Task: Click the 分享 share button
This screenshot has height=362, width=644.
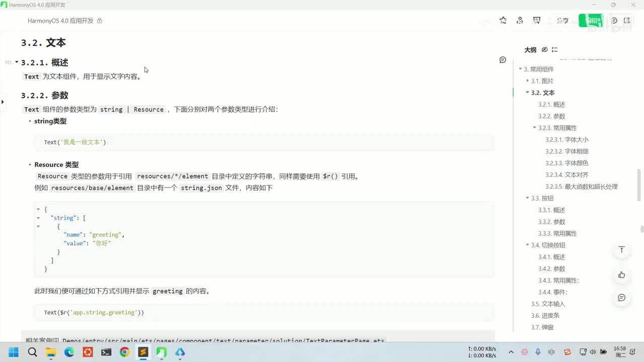Action: (x=562, y=21)
